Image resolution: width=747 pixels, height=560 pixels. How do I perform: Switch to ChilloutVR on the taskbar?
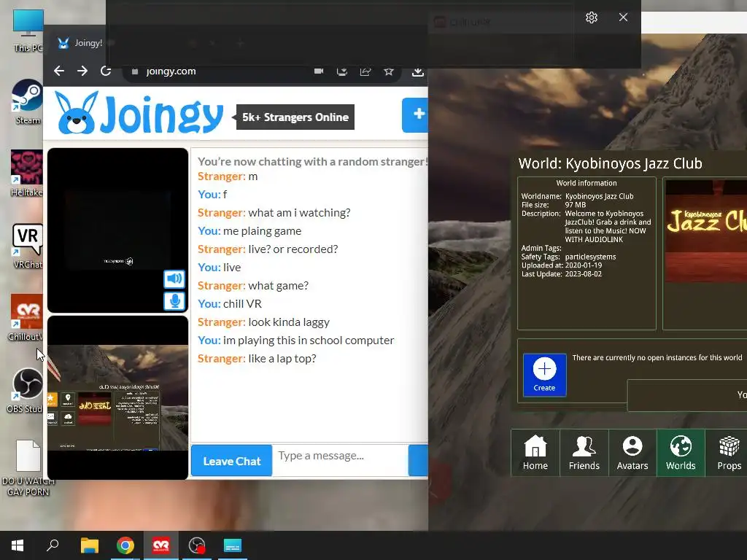(x=161, y=545)
